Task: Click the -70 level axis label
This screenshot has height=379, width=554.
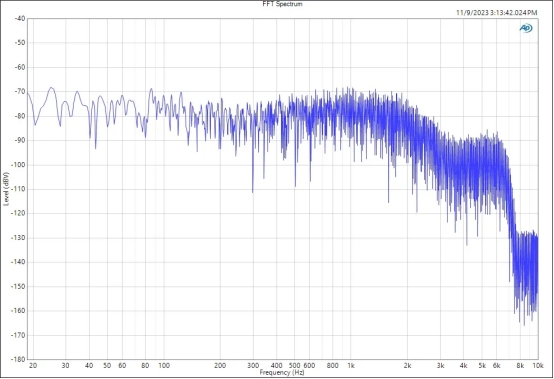Action: tap(20, 91)
